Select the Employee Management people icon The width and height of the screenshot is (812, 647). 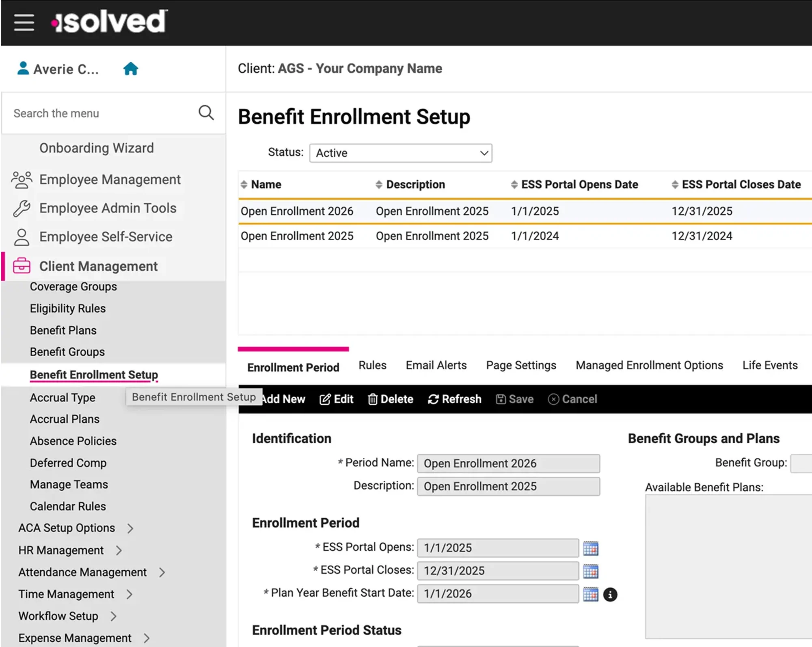[x=22, y=179]
